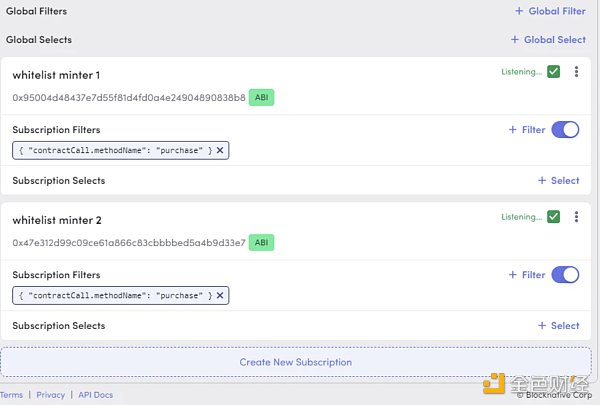Screen dimensions: 600x405
Task: Add Select to whitelist minter 1
Action: point(558,181)
